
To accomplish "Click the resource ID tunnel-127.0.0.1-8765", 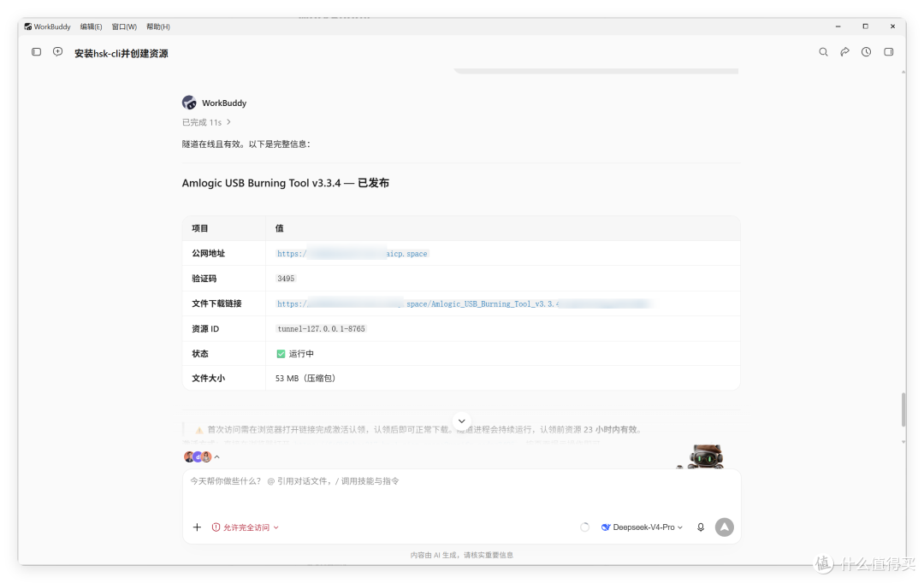I will (321, 328).
